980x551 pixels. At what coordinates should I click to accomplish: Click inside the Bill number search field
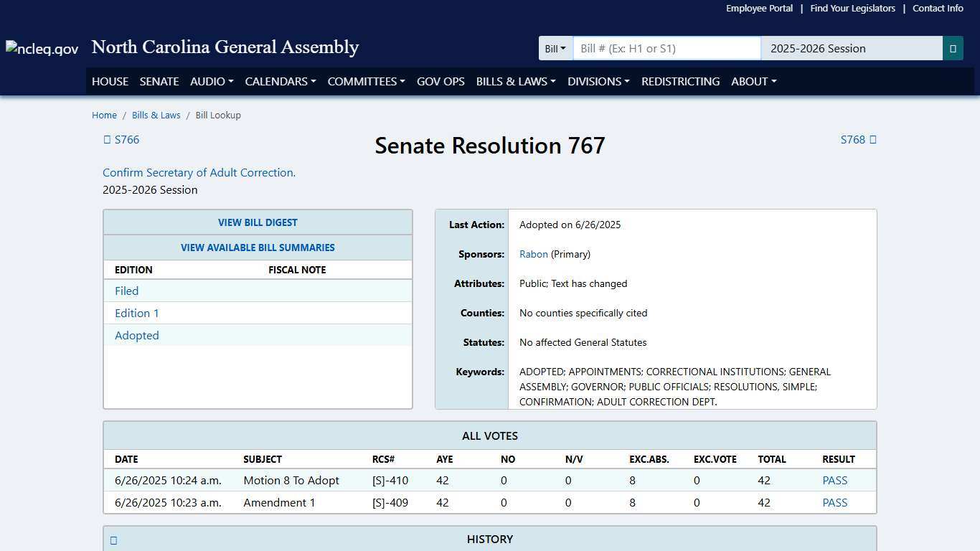666,48
